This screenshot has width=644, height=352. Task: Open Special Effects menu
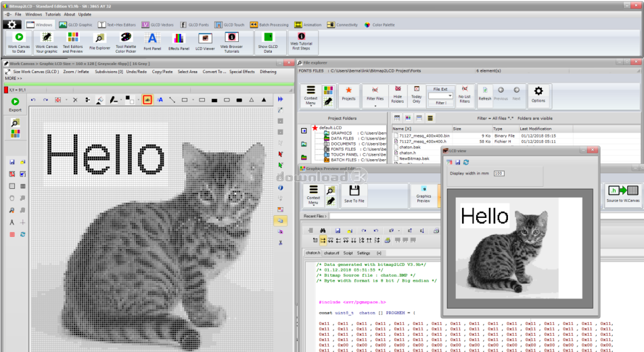[242, 72]
